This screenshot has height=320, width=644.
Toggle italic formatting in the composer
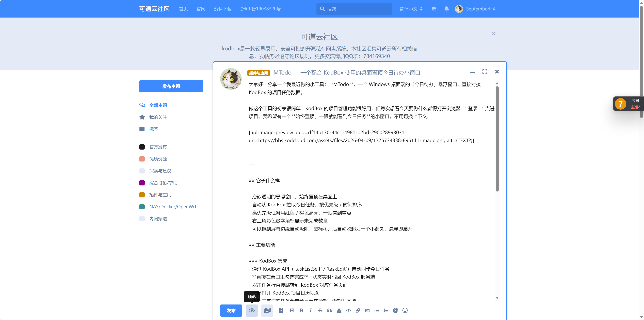311,311
